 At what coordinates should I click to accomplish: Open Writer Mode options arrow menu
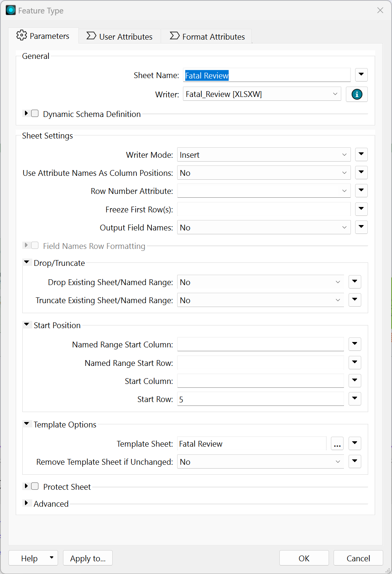(361, 154)
